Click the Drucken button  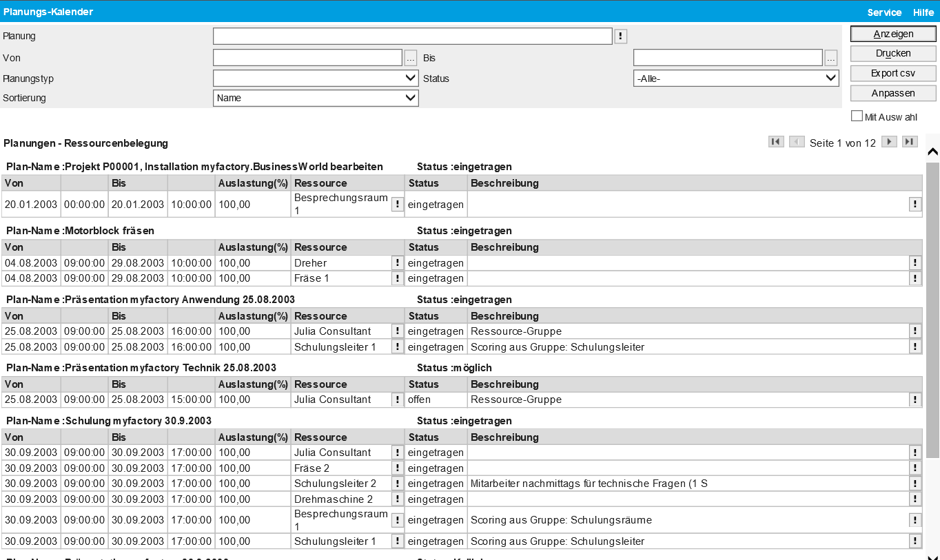point(893,53)
